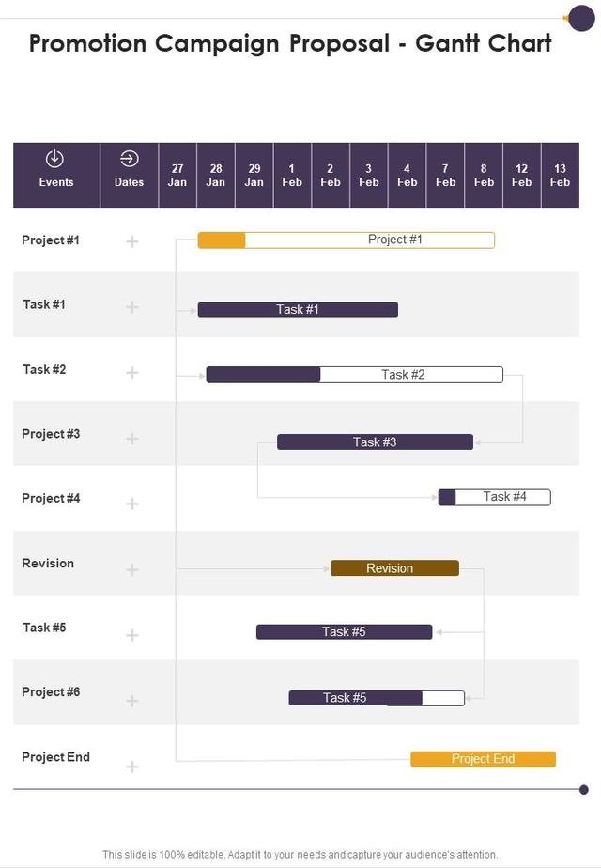Click the brown Revision bar
601x868 pixels.
394,568
